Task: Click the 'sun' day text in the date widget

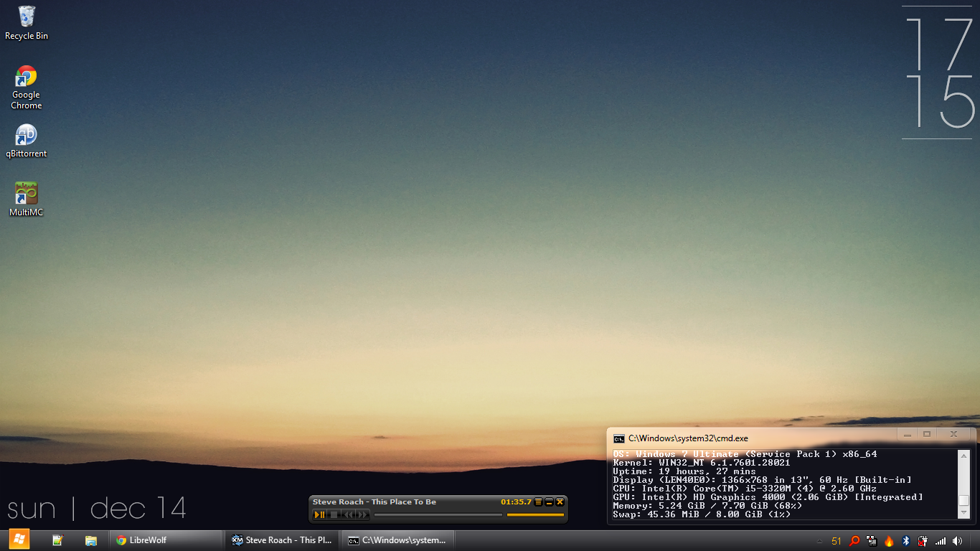Action: pyautogui.click(x=32, y=509)
